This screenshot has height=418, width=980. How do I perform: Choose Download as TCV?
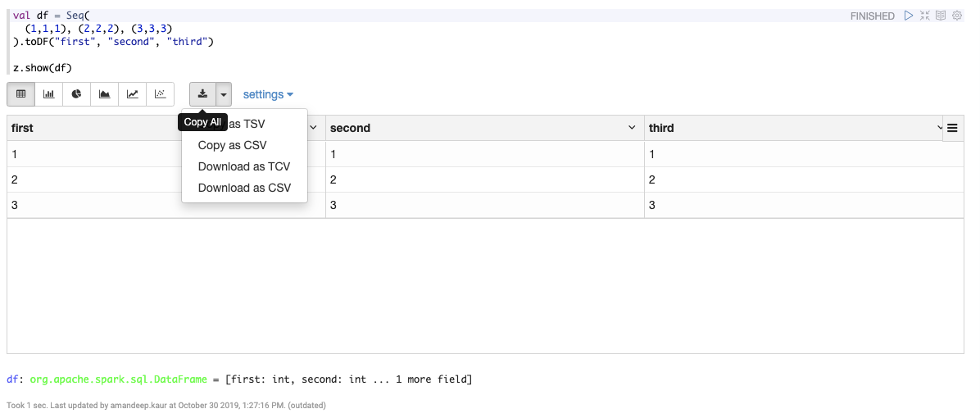click(x=244, y=166)
